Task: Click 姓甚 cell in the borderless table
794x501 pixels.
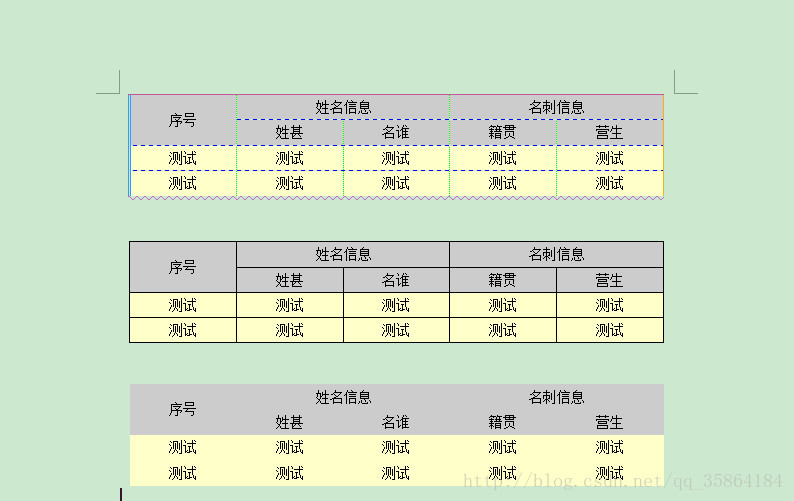Action: (290, 422)
